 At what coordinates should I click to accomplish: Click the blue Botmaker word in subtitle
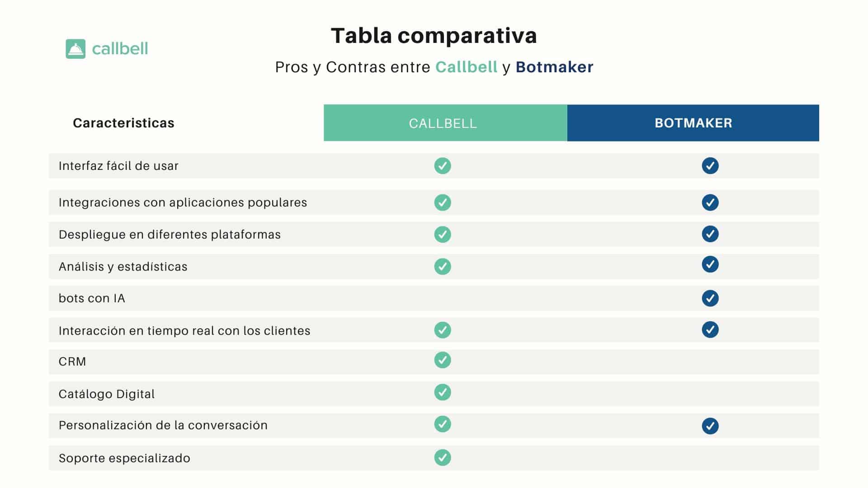pyautogui.click(x=554, y=67)
